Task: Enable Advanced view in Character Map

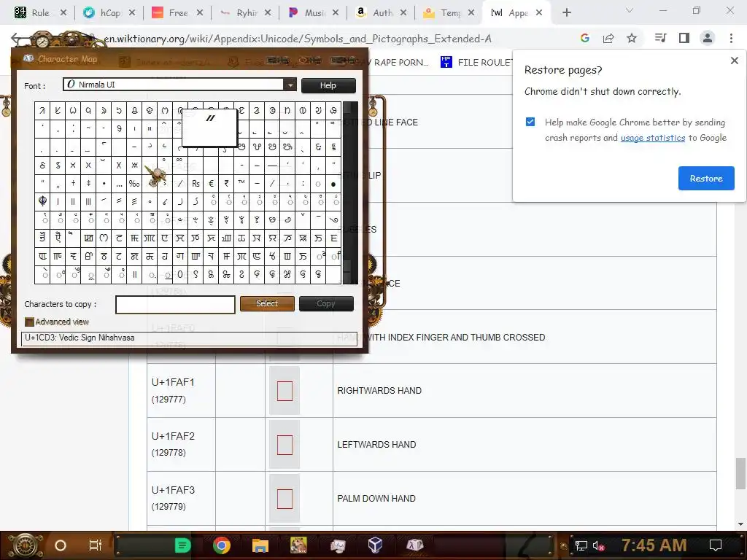Action: (29, 322)
